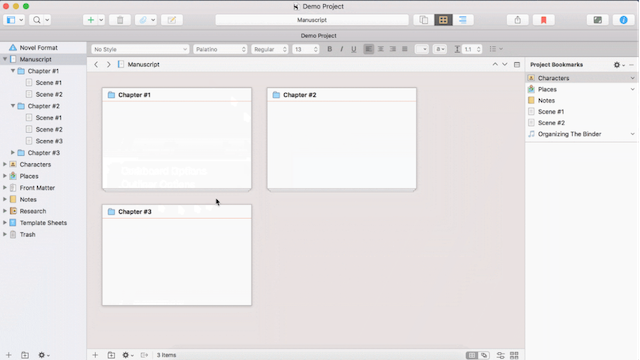Open the highlight color picker
This screenshot has width=640, height=360.
pyautogui.click(x=440, y=49)
